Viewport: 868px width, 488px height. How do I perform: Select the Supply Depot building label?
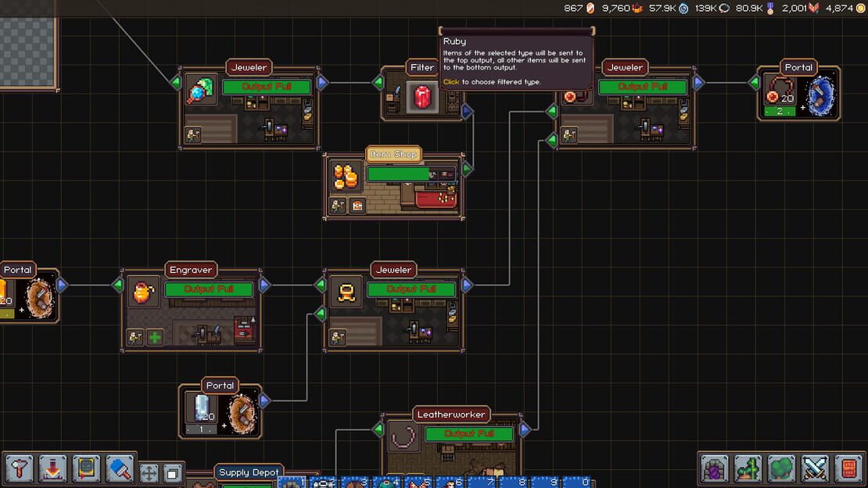249,472
